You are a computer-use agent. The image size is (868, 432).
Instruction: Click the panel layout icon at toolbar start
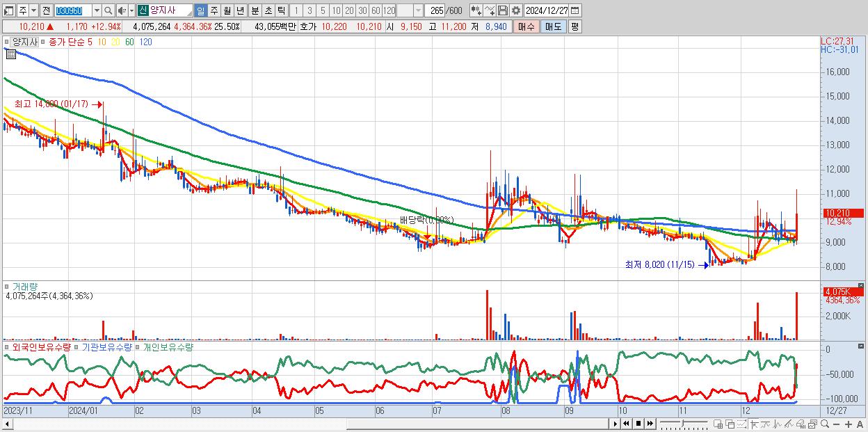click(9, 10)
